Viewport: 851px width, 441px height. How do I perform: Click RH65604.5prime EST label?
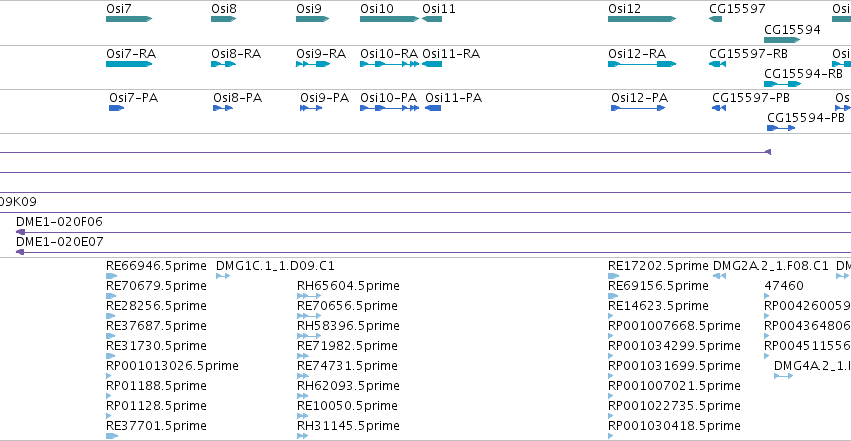click(348, 285)
